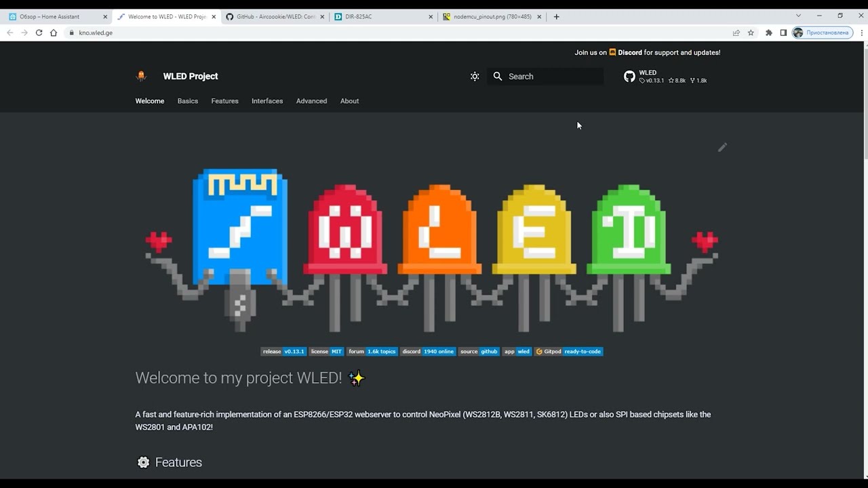Click the Gitpod ready-to-code badge
The height and width of the screenshot is (488, 868).
pos(568,351)
